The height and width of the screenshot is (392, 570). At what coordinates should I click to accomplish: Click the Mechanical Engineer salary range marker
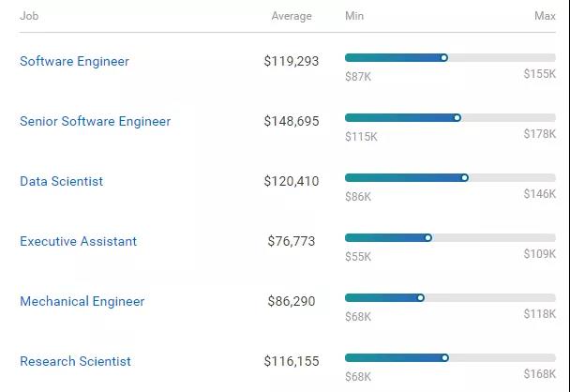[x=421, y=297]
